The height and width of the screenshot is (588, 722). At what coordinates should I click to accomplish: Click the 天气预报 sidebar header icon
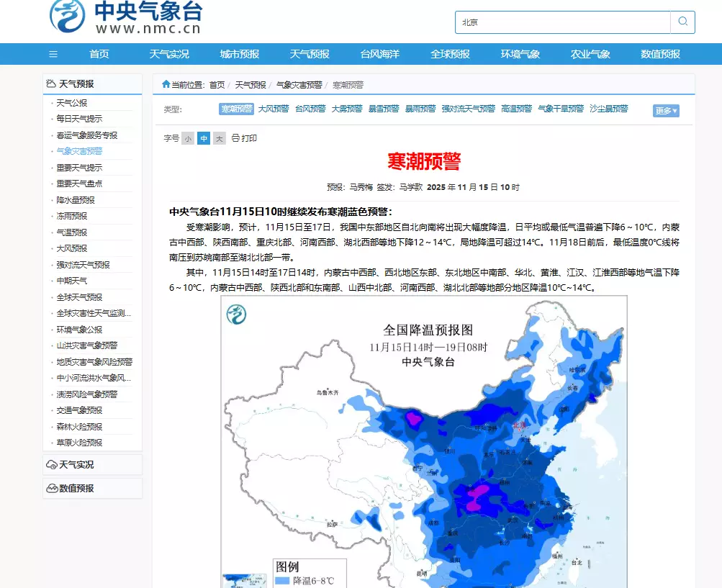click(x=50, y=83)
